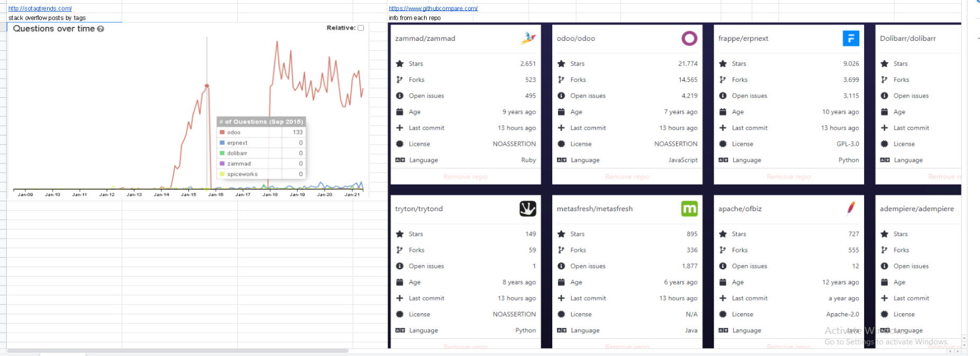Click the Open issues icon in tryton/trytond card
This screenshot has height=356, width=980.
[x=400, y=266]
